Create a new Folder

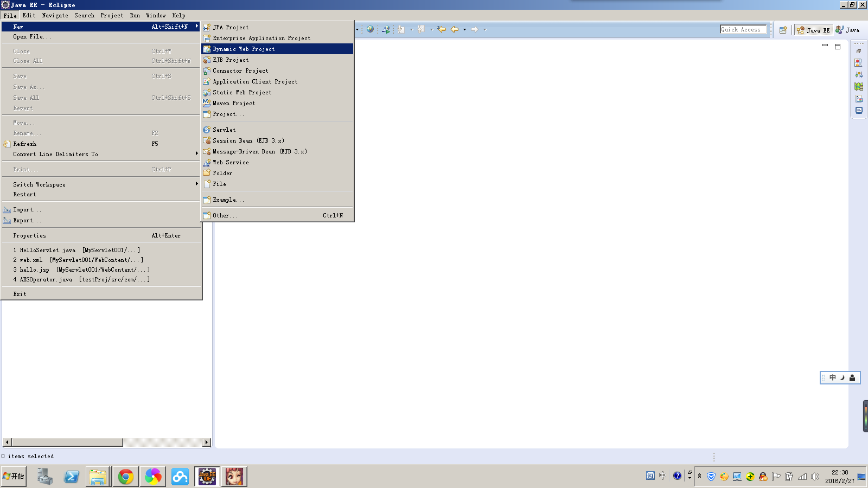point(277,173)
